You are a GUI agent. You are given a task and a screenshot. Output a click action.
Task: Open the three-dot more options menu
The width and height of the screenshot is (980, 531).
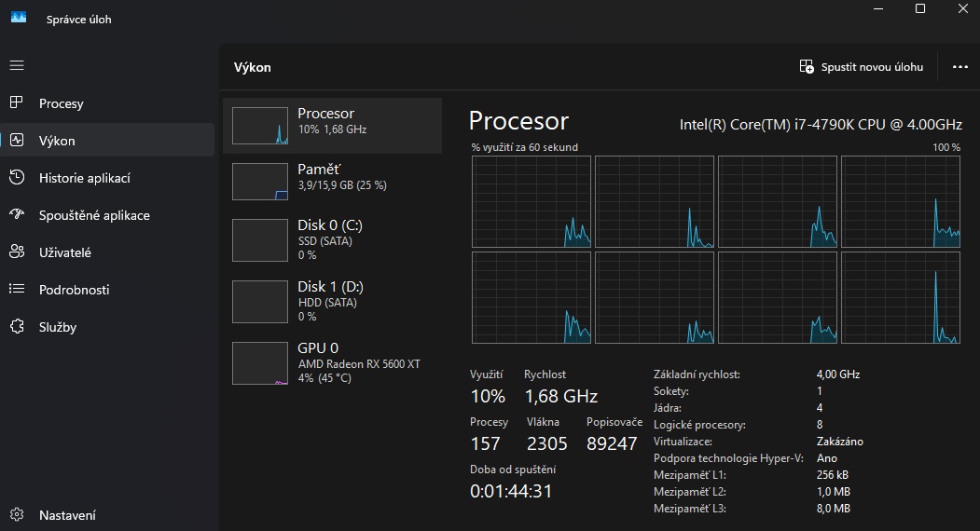click(960, 67)
